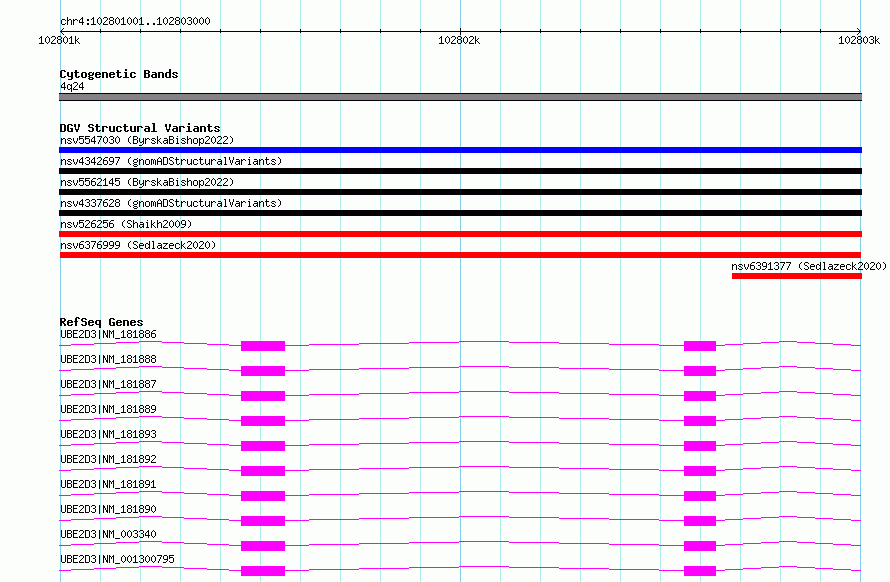
Task: Select the second exon of NM_181889
Action: [x=700, y=421]
